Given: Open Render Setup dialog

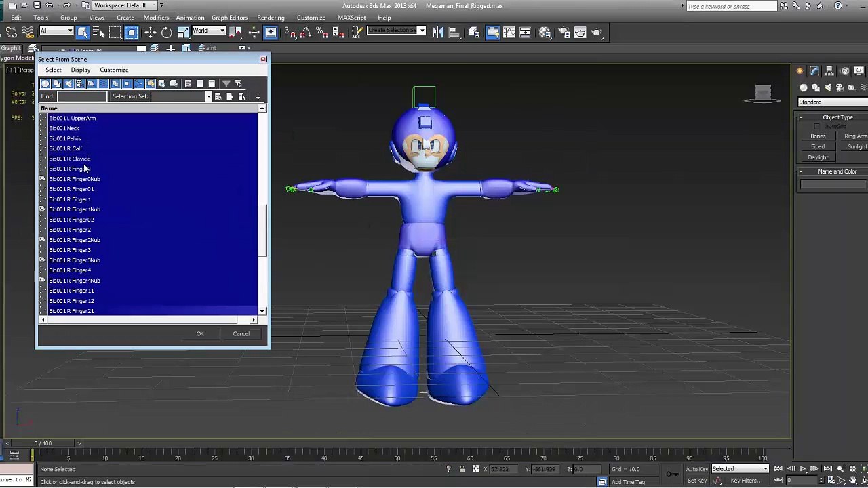Looking at the screenshot, I should point(564,32).
